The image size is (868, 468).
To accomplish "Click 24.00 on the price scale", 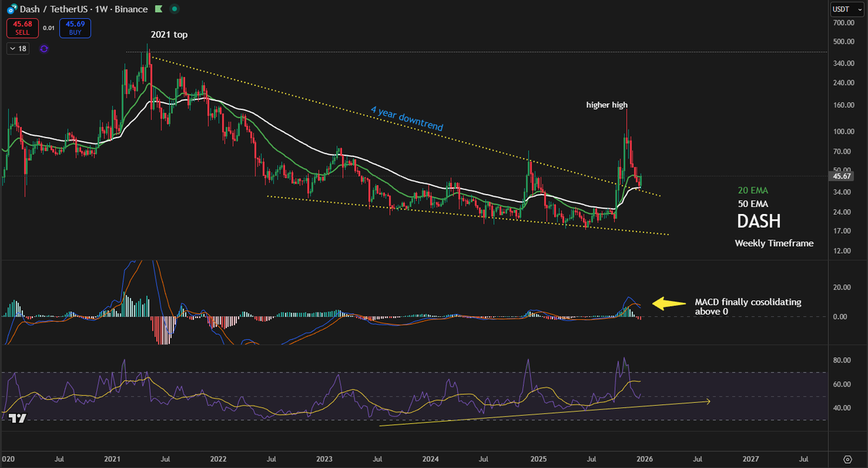I will [x=843, y=212].
